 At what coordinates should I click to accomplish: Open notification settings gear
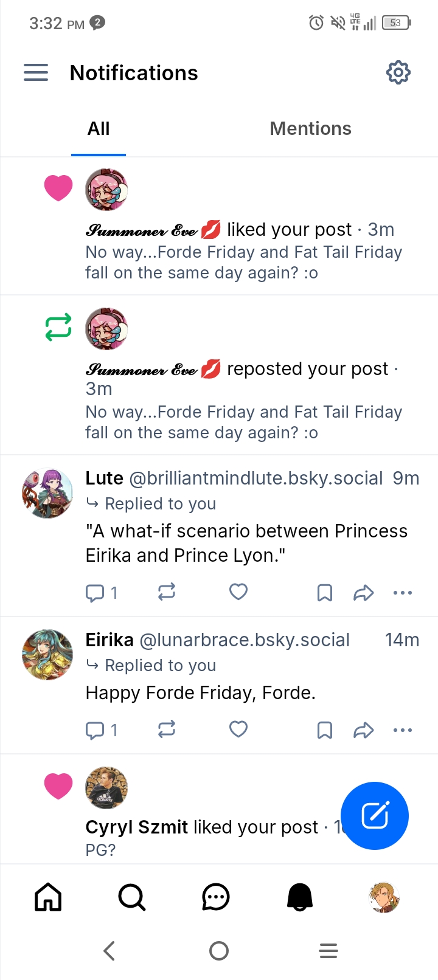pyautogui.click(x=398, y=72)
